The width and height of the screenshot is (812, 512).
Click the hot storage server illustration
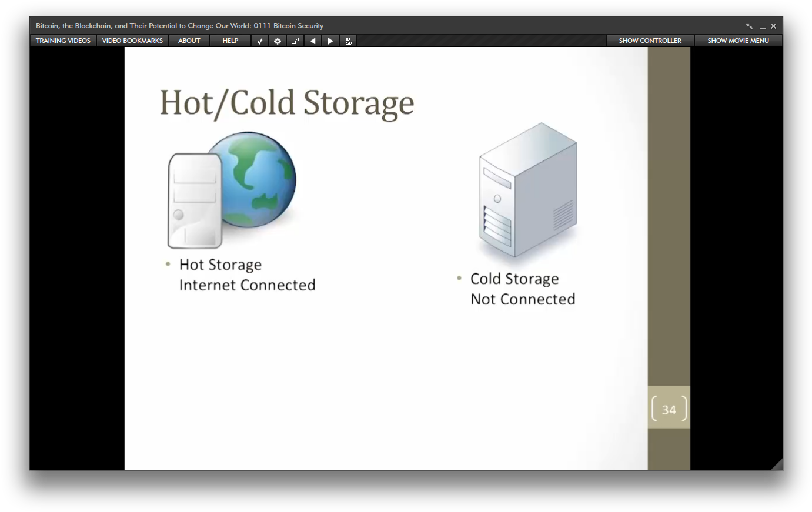pyautogui.click(x=194, y=200)
